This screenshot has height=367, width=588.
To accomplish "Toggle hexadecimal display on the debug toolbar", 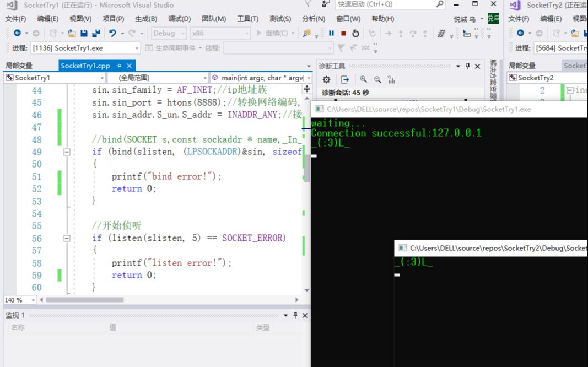I will (441, 33).
